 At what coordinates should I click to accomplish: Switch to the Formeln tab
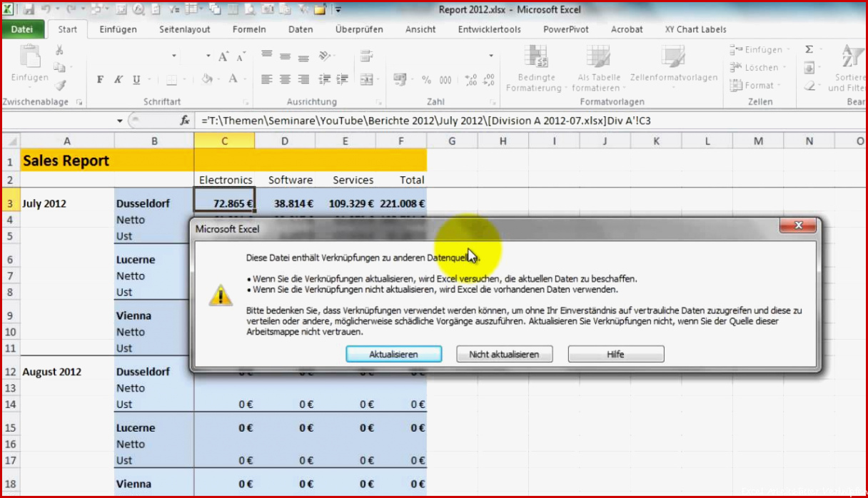249,29
